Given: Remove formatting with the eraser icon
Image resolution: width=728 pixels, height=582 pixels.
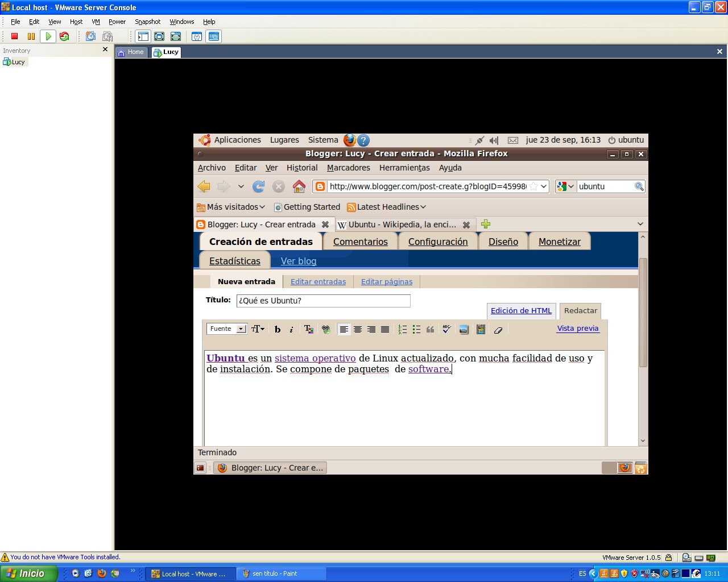Looking at the screenshot, I should (x=498, y=330).
